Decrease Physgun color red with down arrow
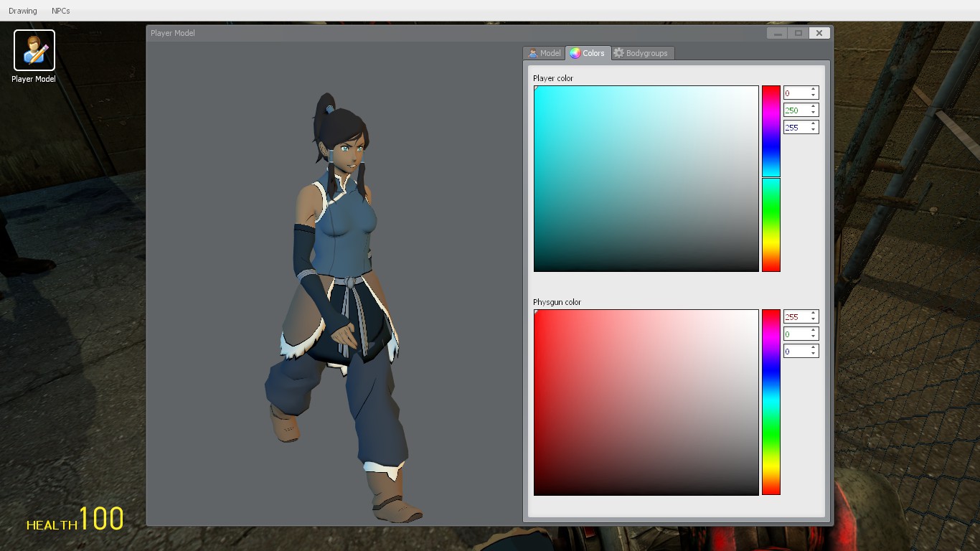Image resolution: width=980 pixels, height=551 pixels. tap(814, 319)
